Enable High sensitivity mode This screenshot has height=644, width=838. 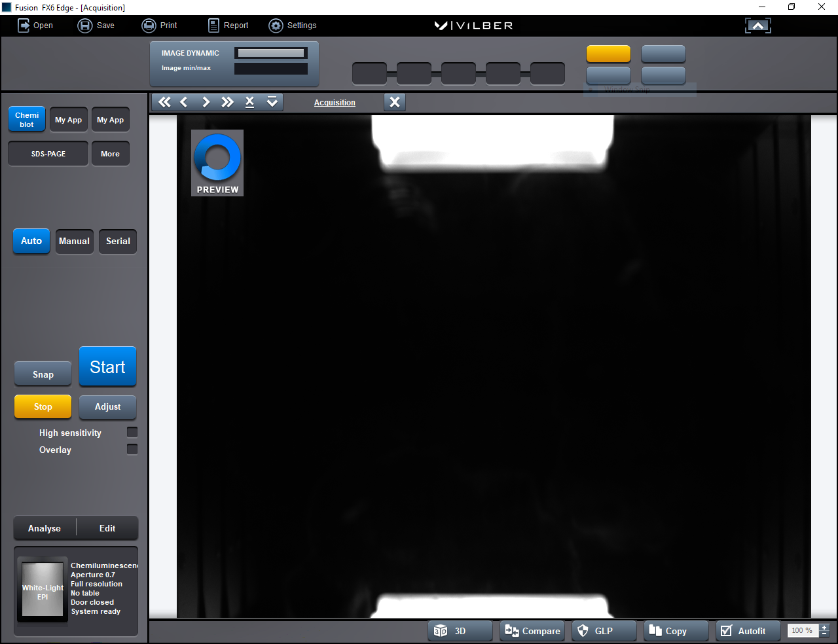[x=132, y=432]
